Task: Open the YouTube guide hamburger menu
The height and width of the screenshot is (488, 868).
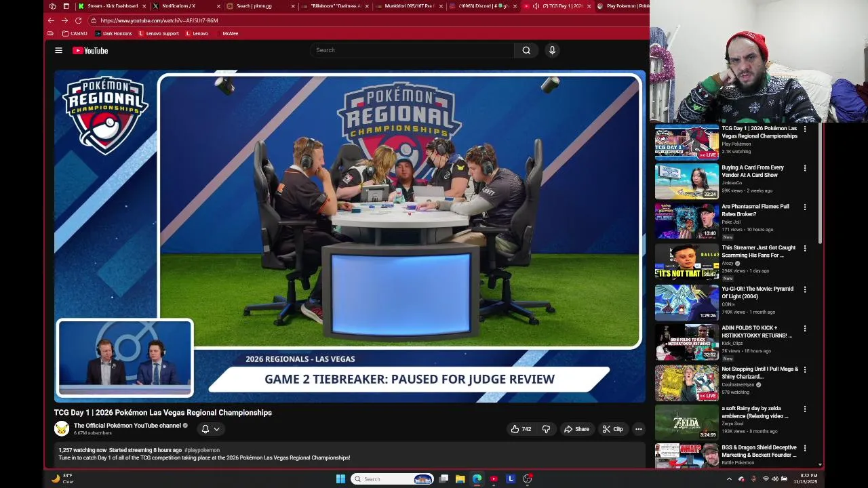Action: [58, 50]
